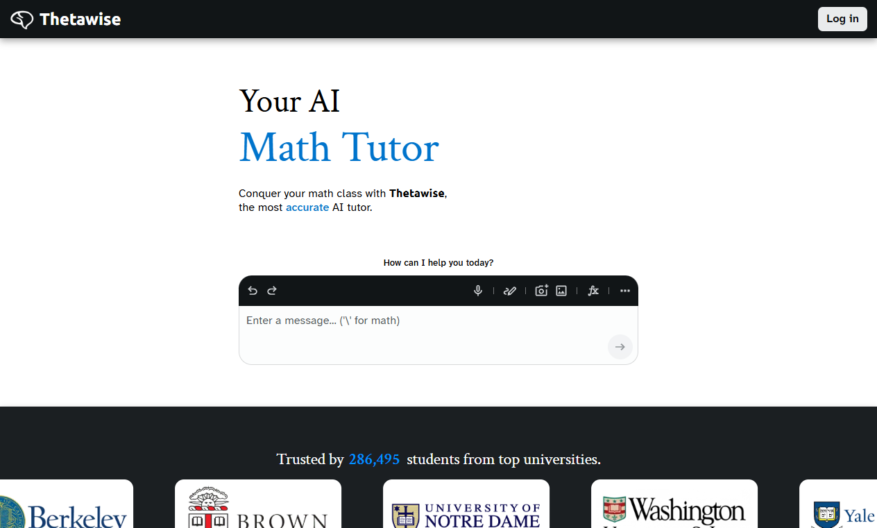This screenshot has width=877, height=528.
Task: Click the 'How can I help you today?' label
Action: tap(438, 263)
